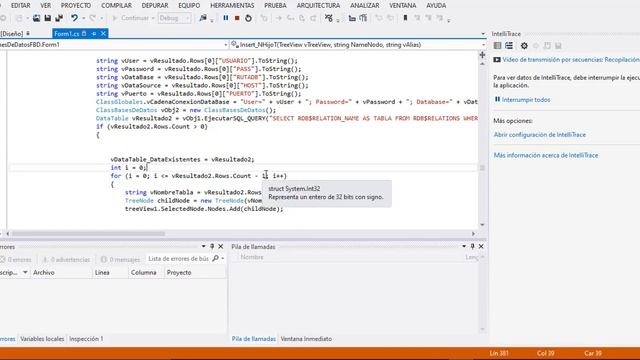Click the decrease indent icon

point(352,18)
